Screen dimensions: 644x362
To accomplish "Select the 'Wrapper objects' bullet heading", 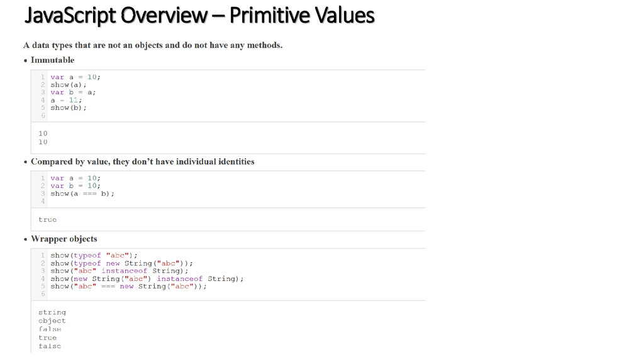I will click(64, 239).
